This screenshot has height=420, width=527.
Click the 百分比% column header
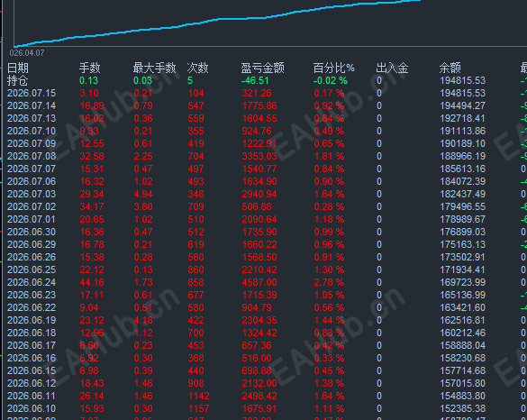[333, 68]
